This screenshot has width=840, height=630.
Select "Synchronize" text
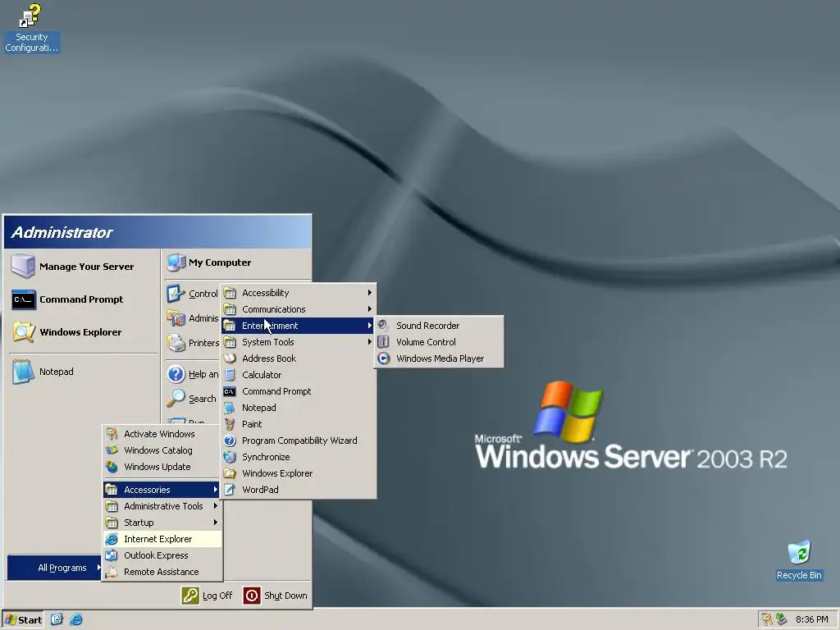point(266,457)
